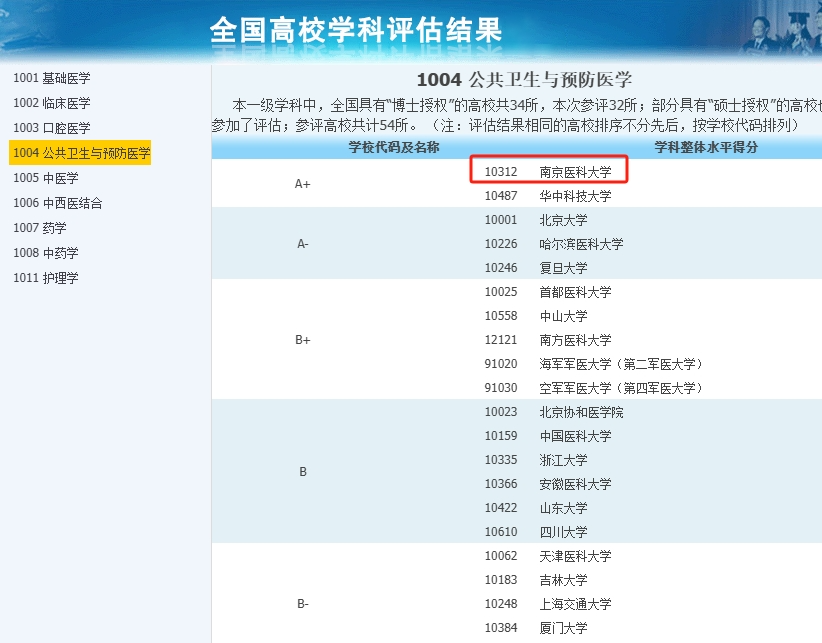Click 华中科技大学 row name
The image size is (822, 643).
click(575, 196)
